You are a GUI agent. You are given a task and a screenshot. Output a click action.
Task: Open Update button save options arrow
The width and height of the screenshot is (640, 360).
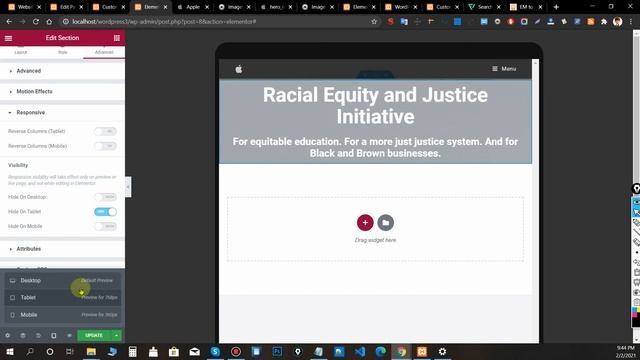coord(116,336)
